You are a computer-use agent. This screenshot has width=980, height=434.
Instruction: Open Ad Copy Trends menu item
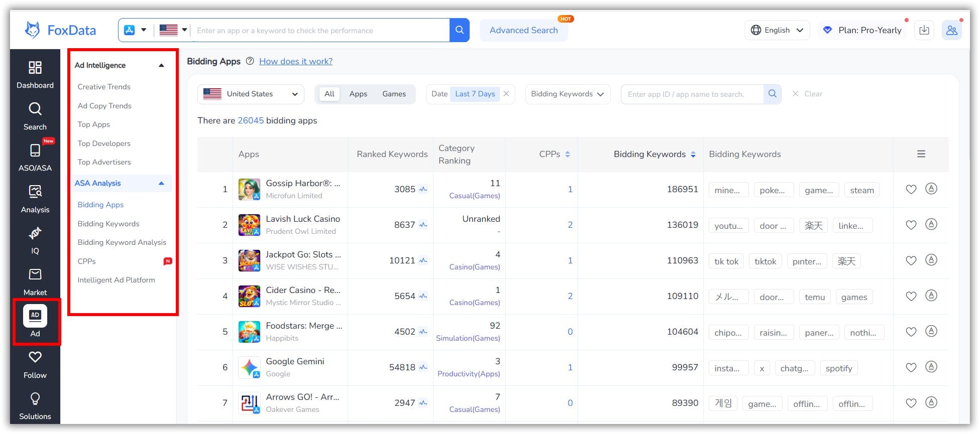[104, 106]
